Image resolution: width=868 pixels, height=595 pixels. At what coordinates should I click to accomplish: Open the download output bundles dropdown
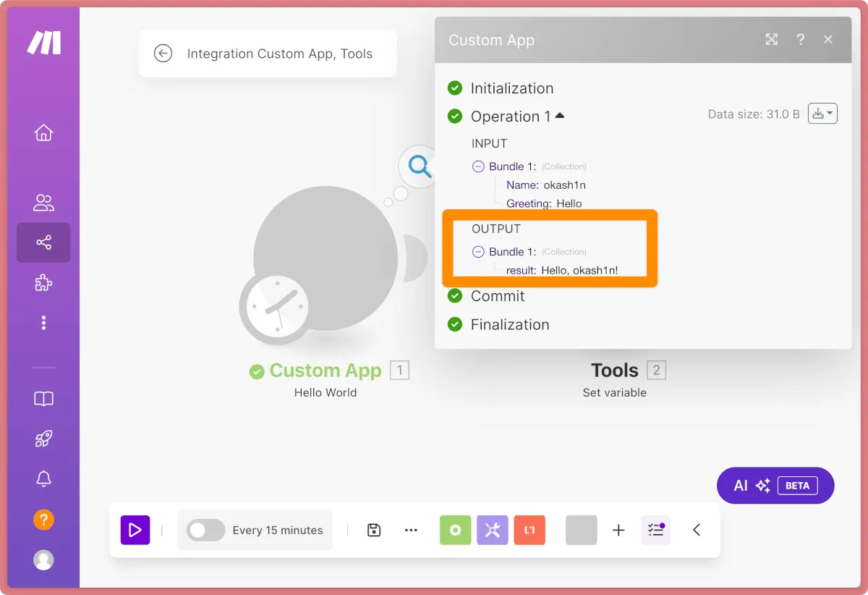point(822,114)
